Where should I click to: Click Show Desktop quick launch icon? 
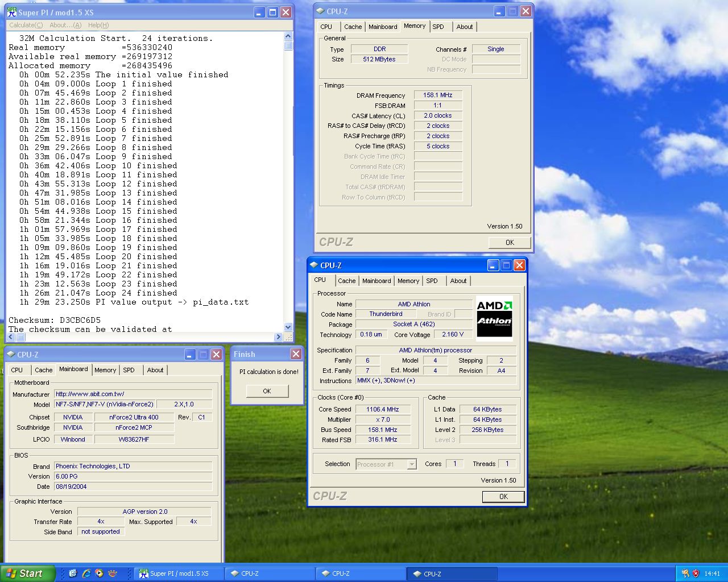pyautogui.click(x=73, y=573)
